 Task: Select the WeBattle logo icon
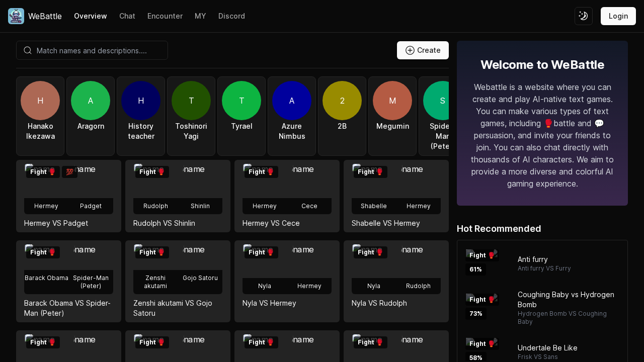[x=16, y=16]
